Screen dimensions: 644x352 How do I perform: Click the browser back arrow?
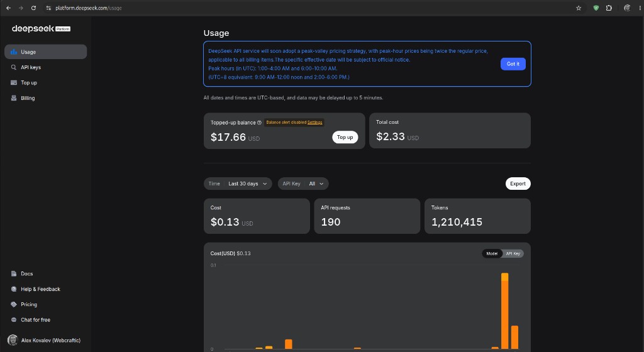point(8,8)
